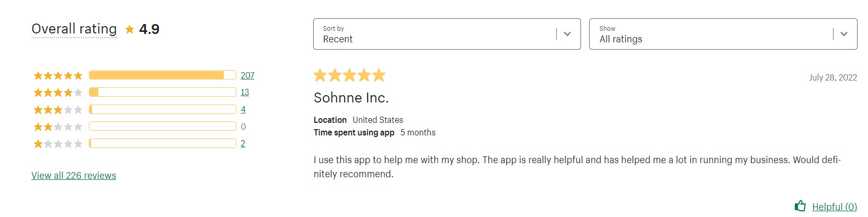Open the 207 five-star reviews link
Viewport: 868px width, 217px height.
[247, 75]
